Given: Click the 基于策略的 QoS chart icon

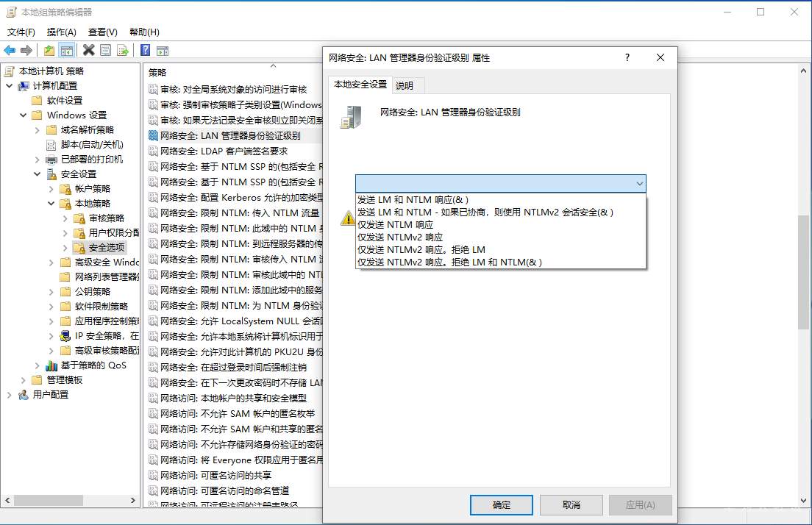Looking at the screenshot, I should (51, 365).
